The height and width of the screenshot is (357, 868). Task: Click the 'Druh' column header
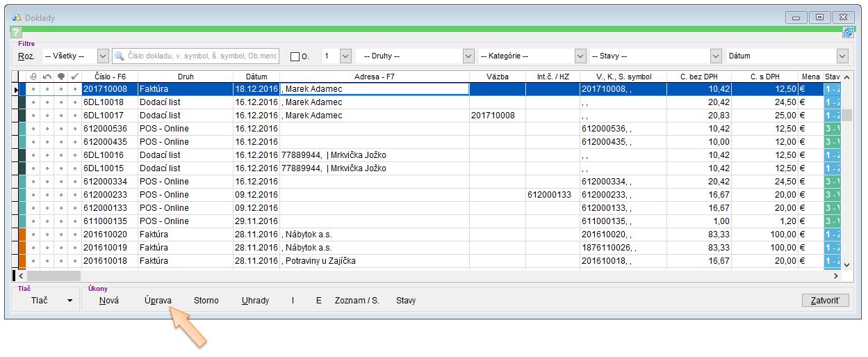coord(185,77)
